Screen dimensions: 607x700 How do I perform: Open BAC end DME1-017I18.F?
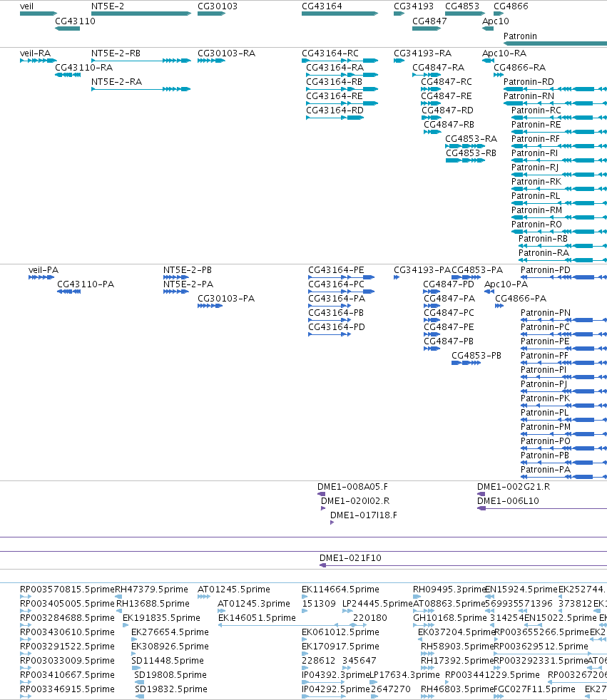coord(363,515)
